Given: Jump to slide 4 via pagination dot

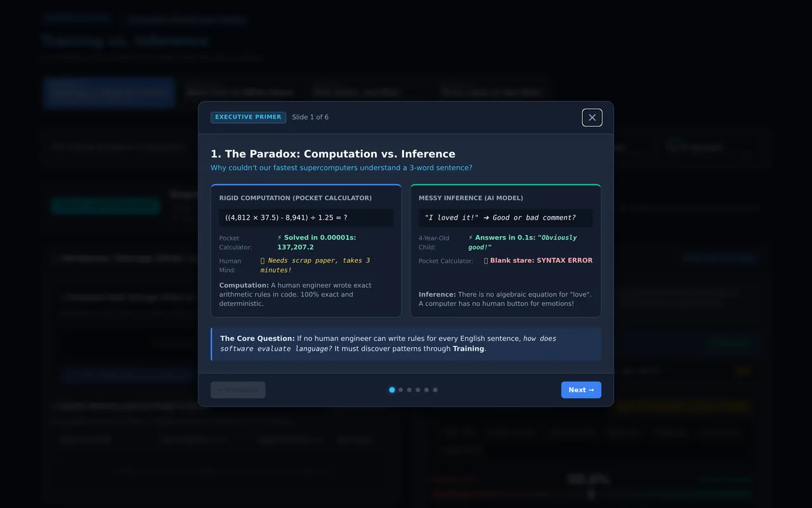Looking at the screenshot, I should point(418,390).
